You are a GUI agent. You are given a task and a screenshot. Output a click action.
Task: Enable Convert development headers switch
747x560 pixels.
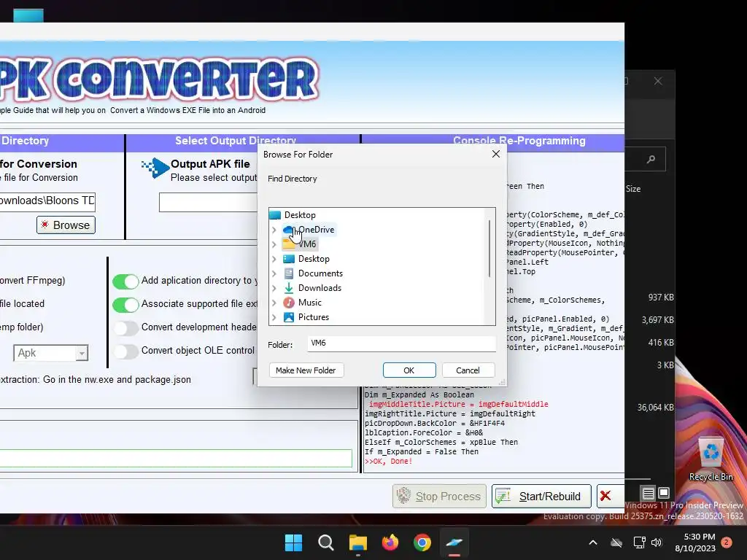point(125,328)
